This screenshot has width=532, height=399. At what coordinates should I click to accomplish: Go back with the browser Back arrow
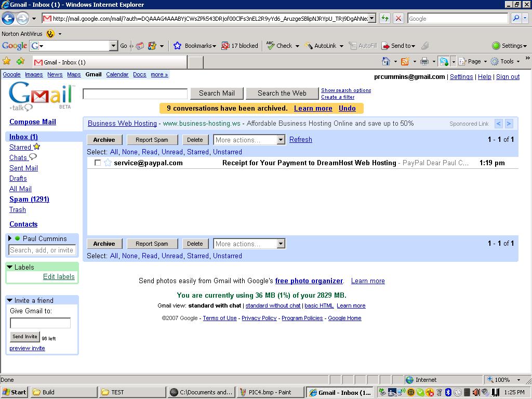[8, 18]
